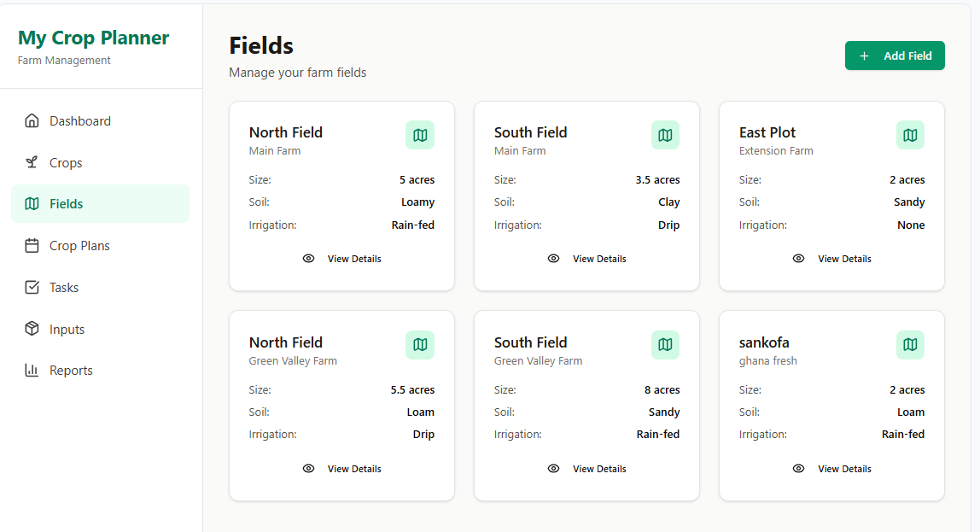The image size is (980, 532).
Task: Click 'Main Farm' under the upper South Field
Action: [519, 150]
